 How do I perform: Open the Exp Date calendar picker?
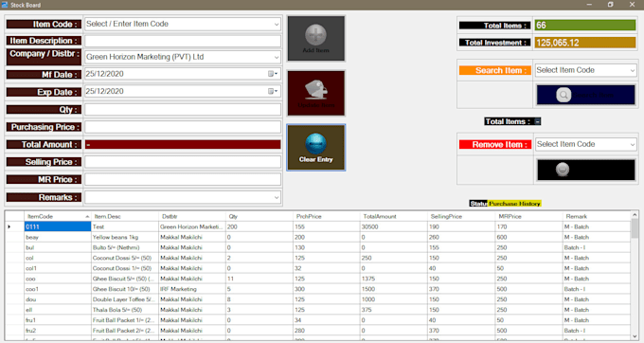click(273, 91)
